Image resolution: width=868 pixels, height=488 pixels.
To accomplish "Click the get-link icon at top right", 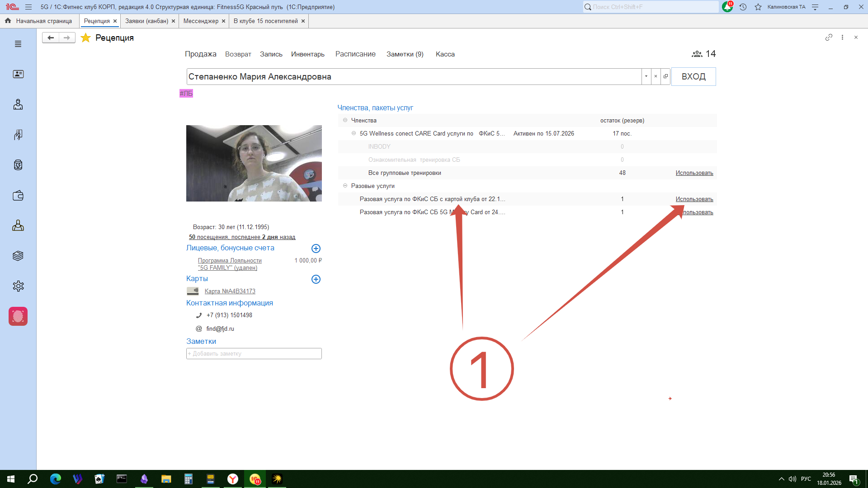I will pyautogui.click(x=829, y=38).
